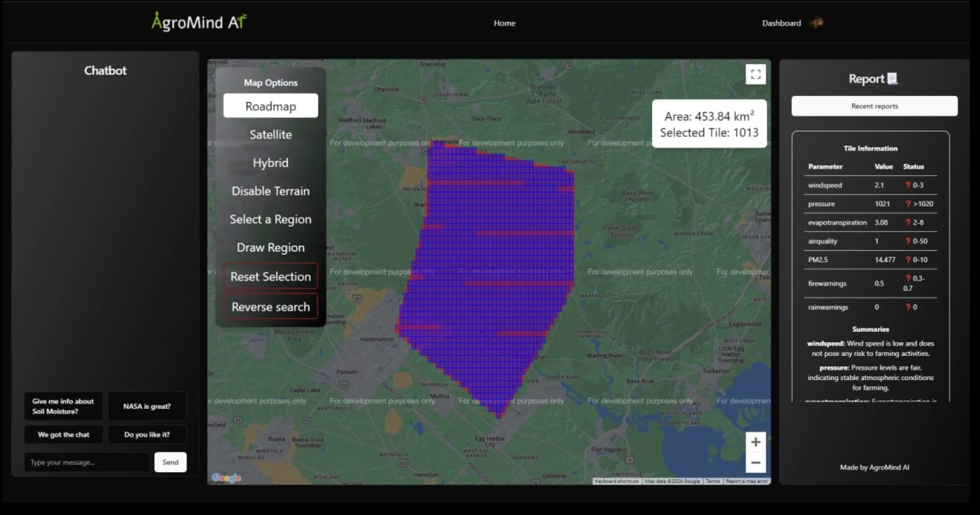The width and height of the screenshot is (980, 515).
Task: Open the Dashboard link
Action: [x=781, y=23]
